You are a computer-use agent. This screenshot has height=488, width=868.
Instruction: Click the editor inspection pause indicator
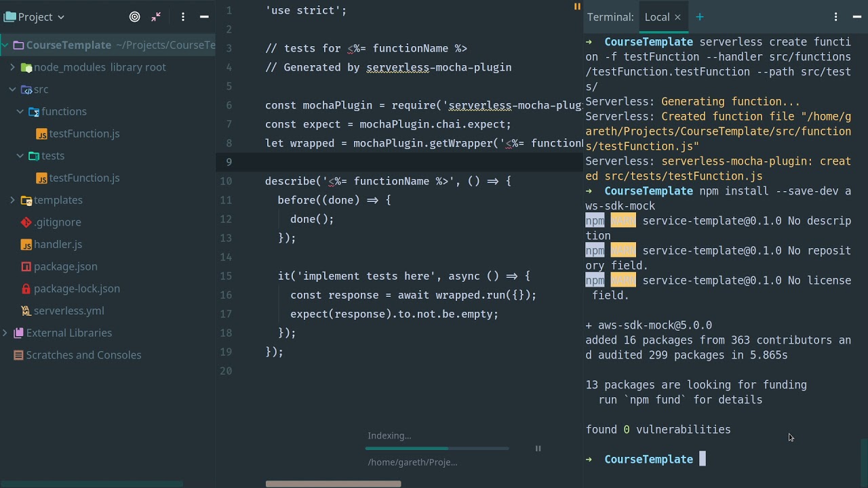[577, 7]
